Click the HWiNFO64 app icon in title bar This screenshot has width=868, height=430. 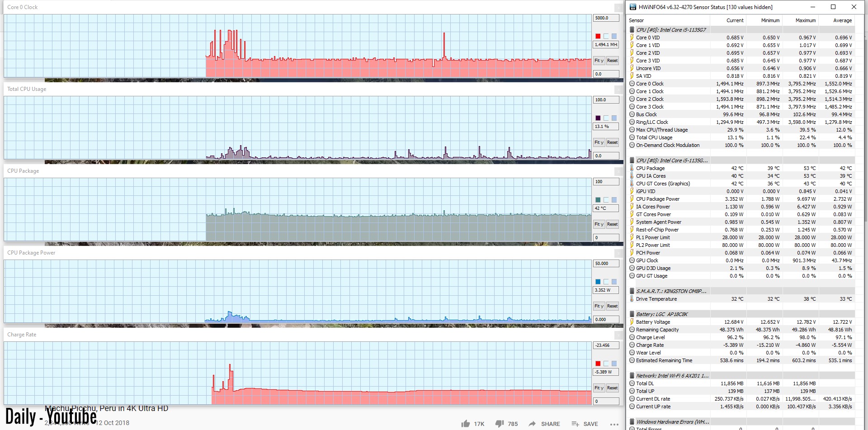tap(632, 7)
